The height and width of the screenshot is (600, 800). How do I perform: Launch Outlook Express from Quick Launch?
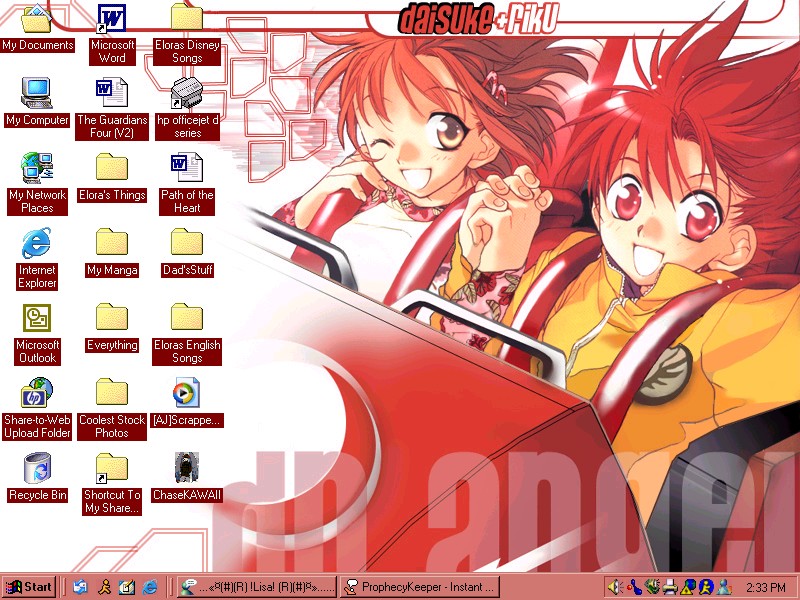pos(80,587)
